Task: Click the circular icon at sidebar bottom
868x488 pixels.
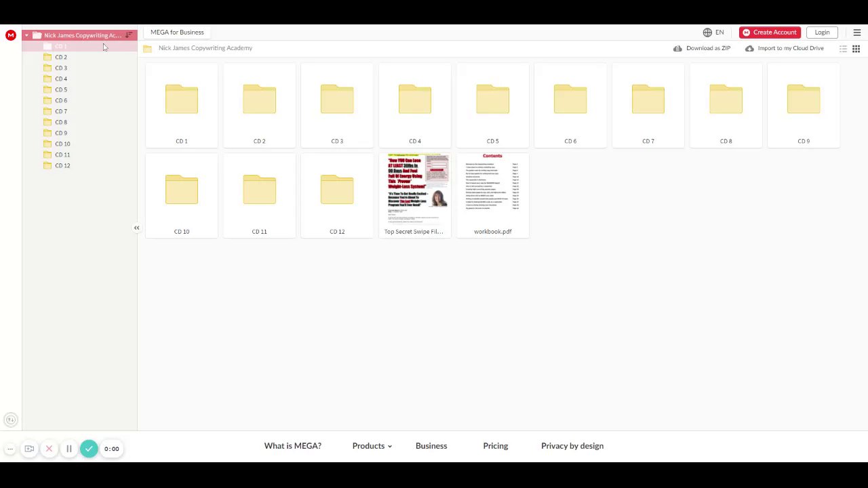Action: point(10,420)
